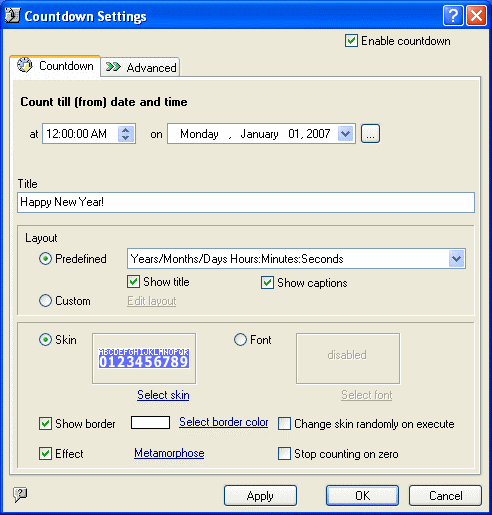Toggle the Enable countdown checkbox
Screen dimensions: 492x515
pos(351,41)
